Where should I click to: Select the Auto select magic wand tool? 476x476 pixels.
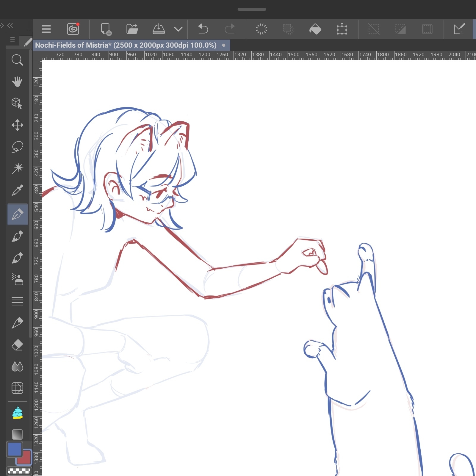coord(17,168)
